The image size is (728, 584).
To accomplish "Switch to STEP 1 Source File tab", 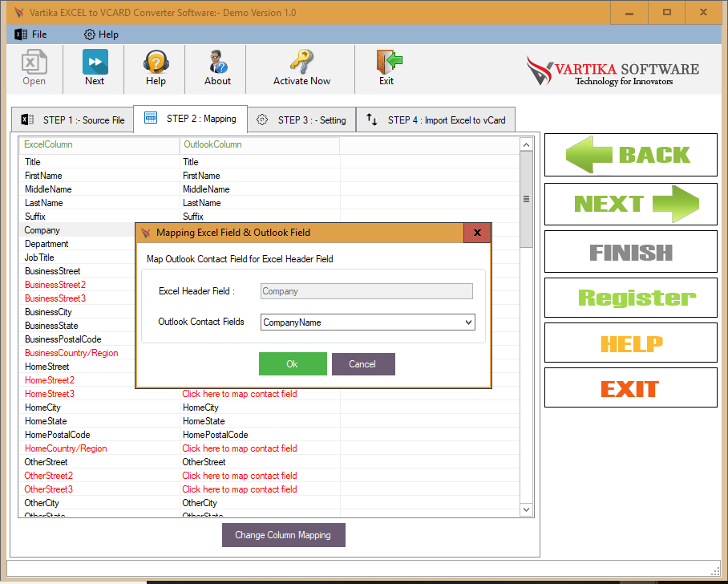I will point(73,120).
